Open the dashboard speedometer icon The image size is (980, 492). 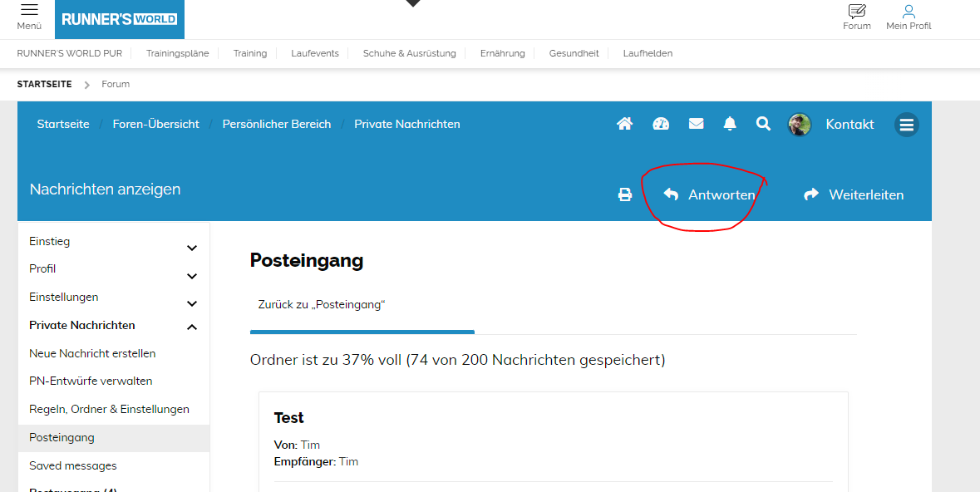click(x=661, y=124)
